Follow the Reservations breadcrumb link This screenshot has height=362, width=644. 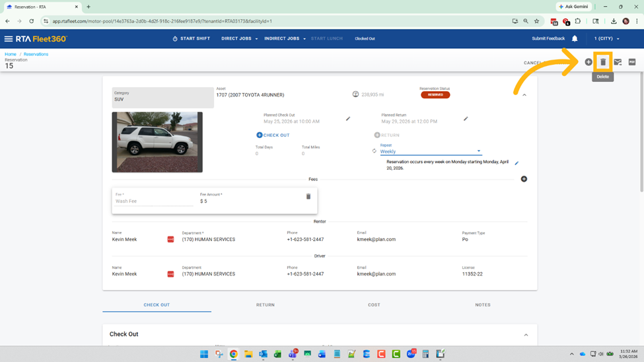coord(36,54)
